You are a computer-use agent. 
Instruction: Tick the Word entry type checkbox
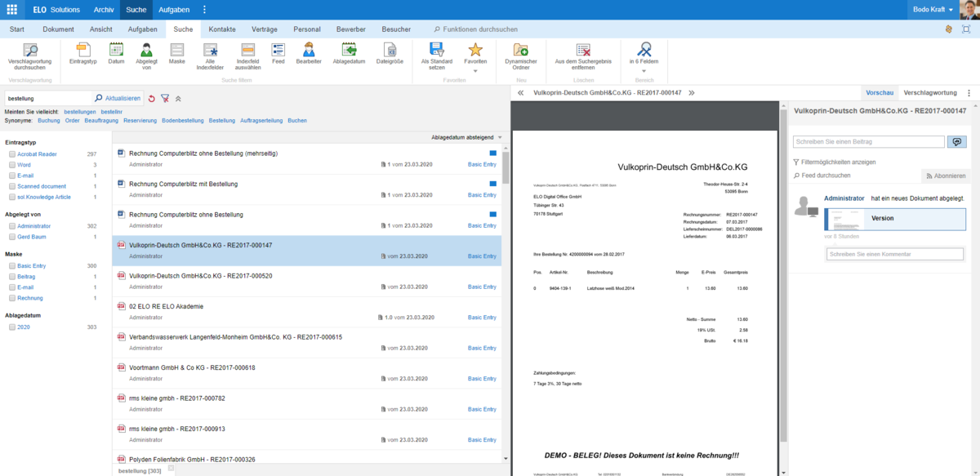click(11, 164)
